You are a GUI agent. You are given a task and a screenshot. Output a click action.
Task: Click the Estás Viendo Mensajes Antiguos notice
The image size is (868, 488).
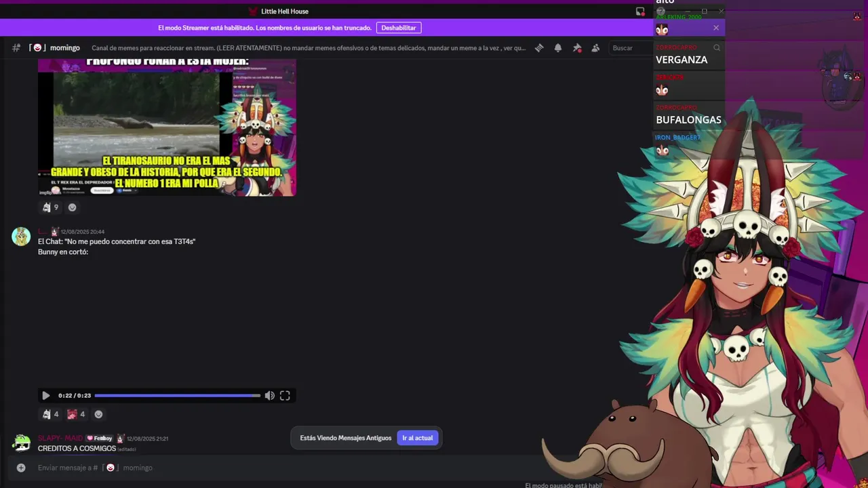346,438
